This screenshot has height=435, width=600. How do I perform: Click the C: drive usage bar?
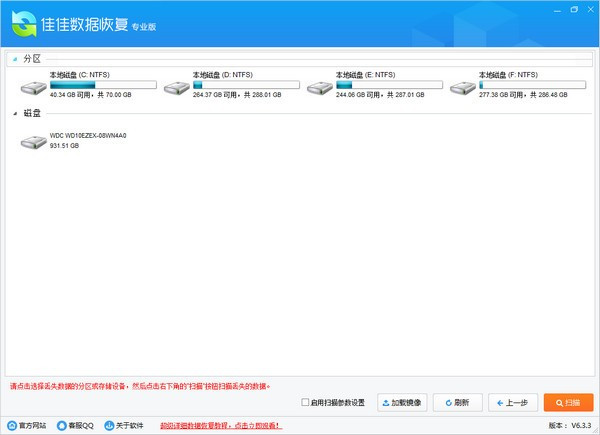(x=103, y=85)
